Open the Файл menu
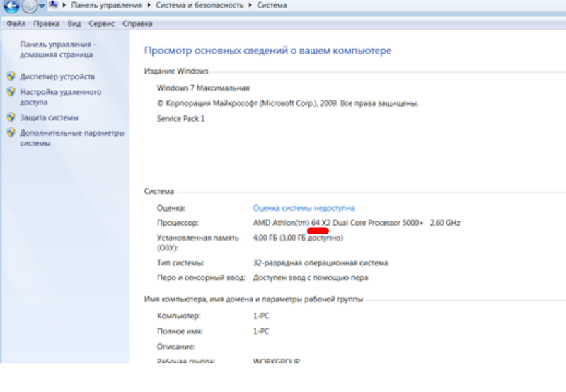 [16, 23]
